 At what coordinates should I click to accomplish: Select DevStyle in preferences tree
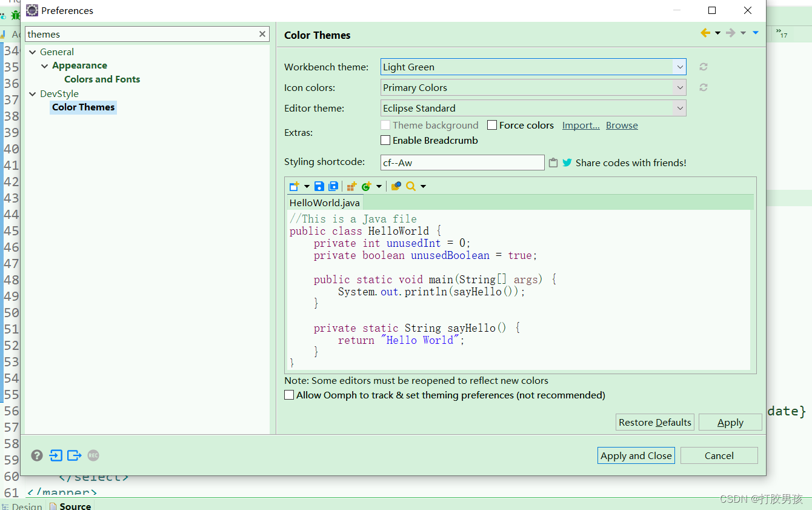(x=59, y=94)
